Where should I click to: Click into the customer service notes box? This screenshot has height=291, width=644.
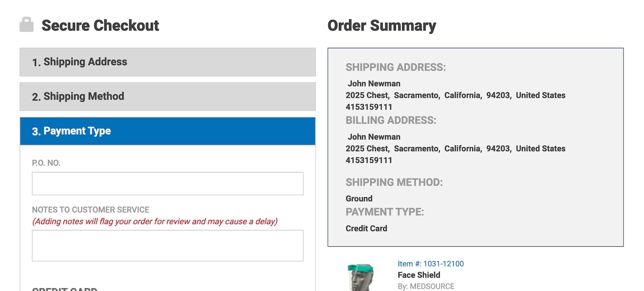point(167,246)
